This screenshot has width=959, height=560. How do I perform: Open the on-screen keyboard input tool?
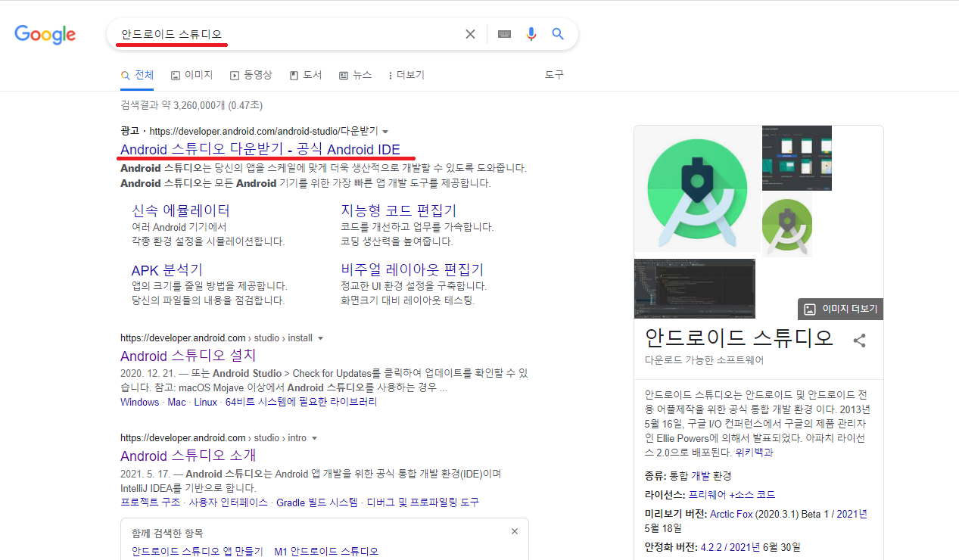click(505, 34)
